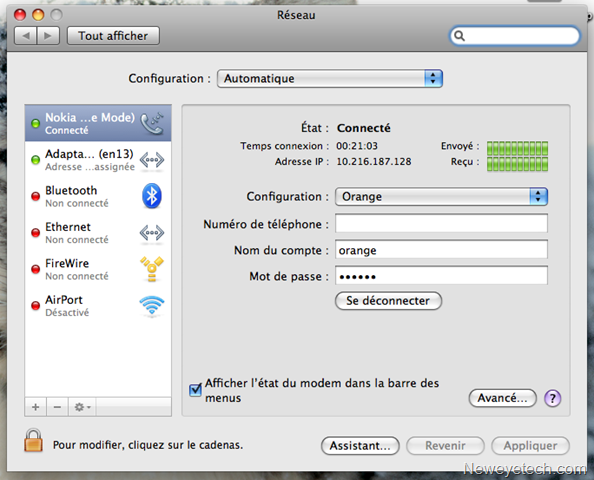The width and height of the screenshot is (594, 480).
Task: Click the Adapta... (en13) ethernet arrows icon
Action: click(x=152, y=160)
